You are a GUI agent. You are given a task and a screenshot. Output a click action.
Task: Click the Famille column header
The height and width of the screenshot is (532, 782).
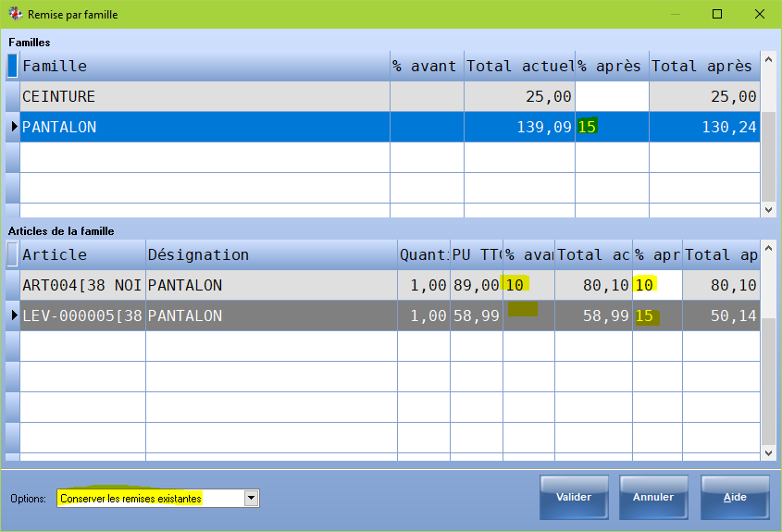tap(204, 66)
